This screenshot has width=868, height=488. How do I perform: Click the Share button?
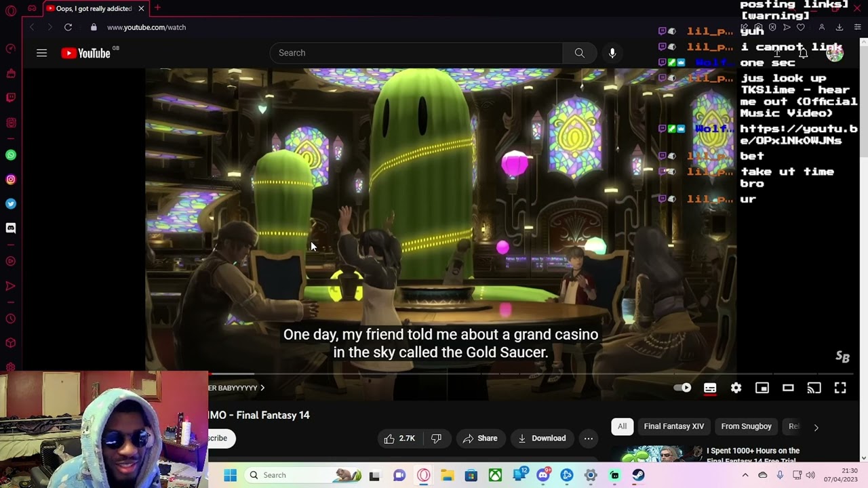(480, 439)
